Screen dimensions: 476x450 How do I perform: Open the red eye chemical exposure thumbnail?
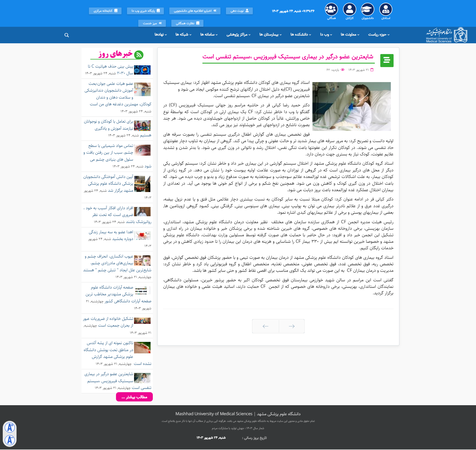[x=142, y=150]
